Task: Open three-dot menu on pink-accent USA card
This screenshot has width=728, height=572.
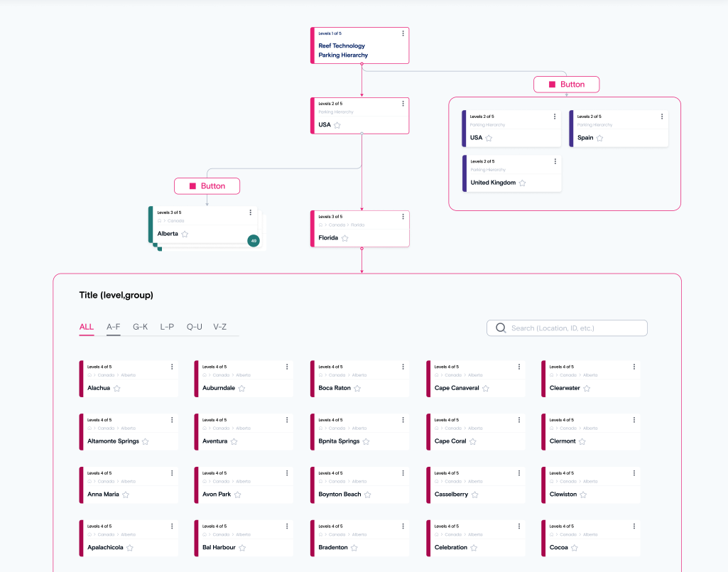Action: coord(403,104)
